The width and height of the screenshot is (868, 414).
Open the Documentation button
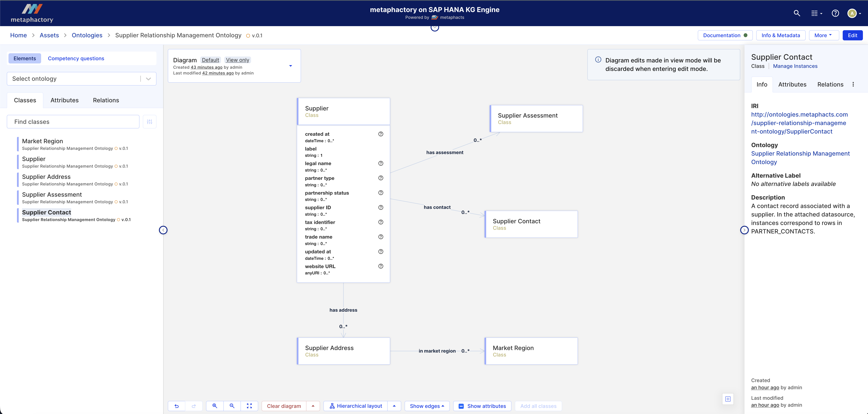725,35
